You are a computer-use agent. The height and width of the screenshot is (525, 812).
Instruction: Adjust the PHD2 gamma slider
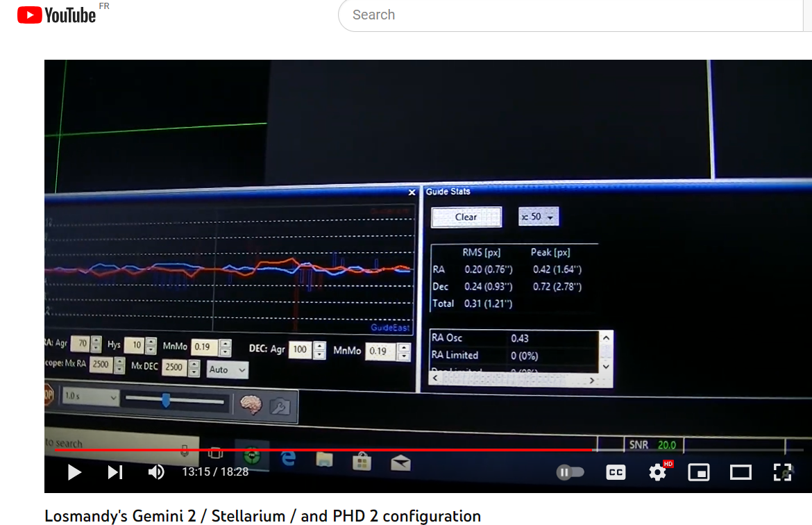[175, 400]
